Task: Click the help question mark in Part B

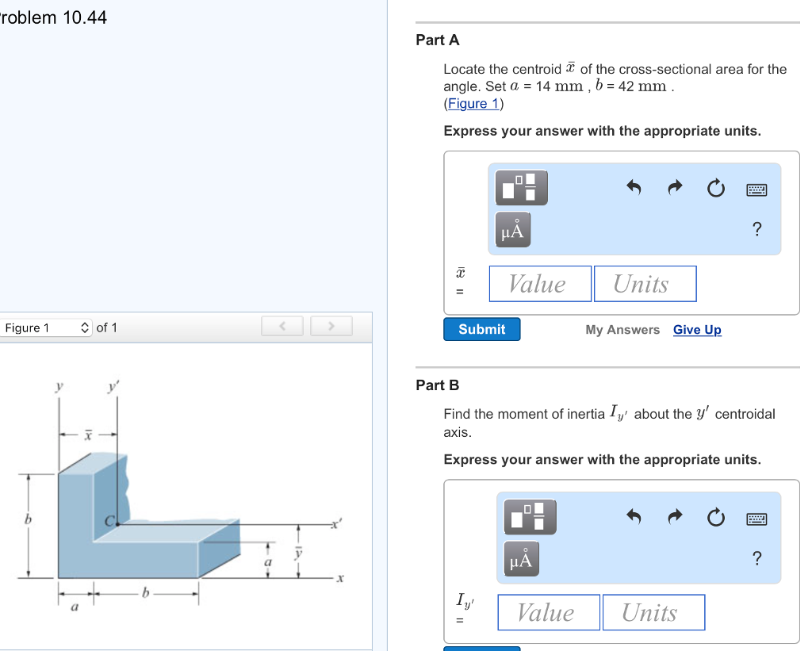Action: click(756, 558)
